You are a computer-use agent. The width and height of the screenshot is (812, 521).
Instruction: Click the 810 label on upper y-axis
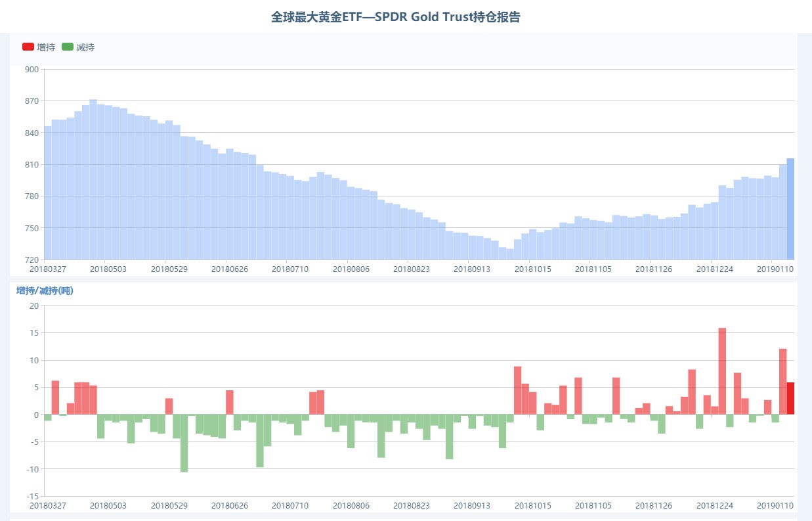(32, 164)
